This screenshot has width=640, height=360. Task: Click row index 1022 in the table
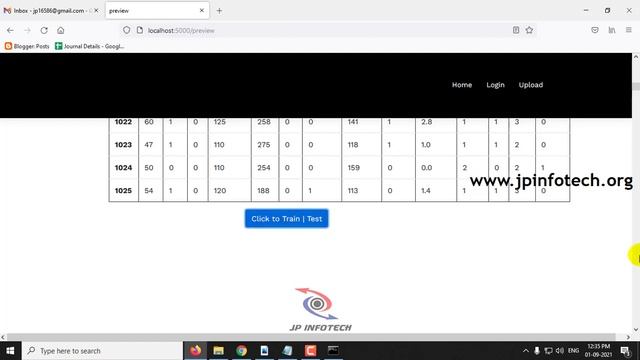click(123, 122)
